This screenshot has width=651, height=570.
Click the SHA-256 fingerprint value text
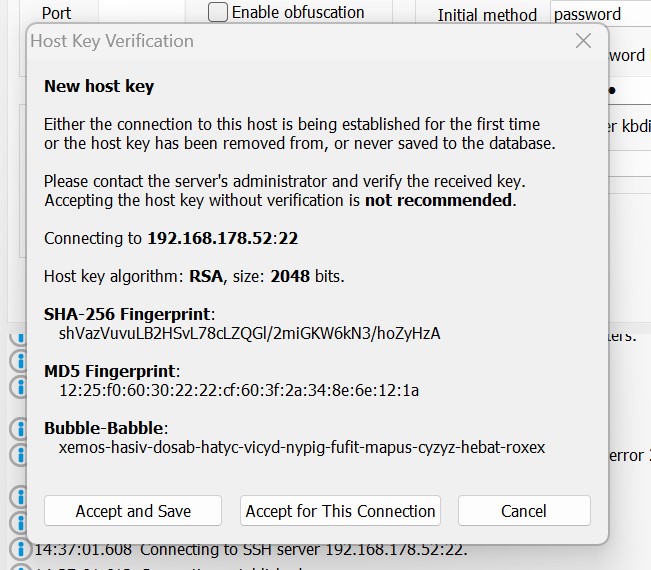(x=250, y=333)
